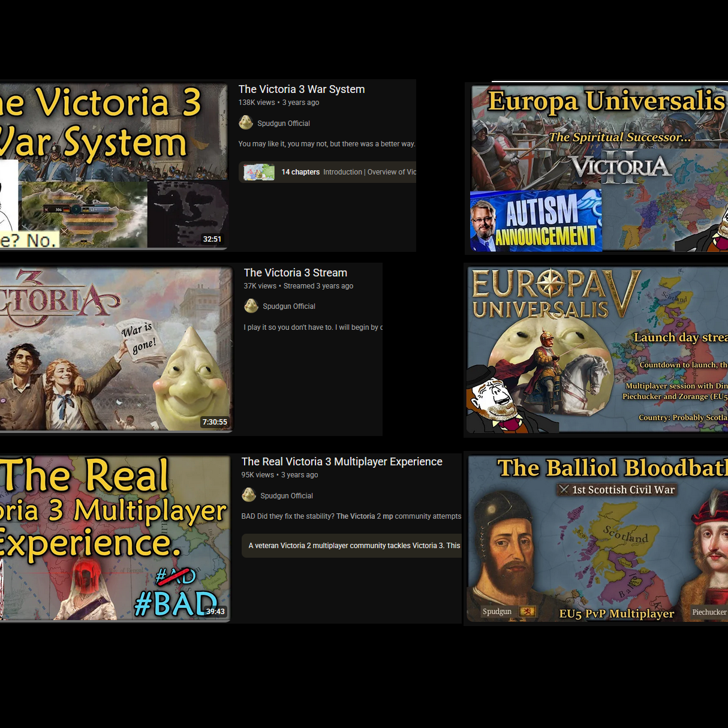Expand the veteran Victoria 2 multiplayer description box

pyautogui.click(x=351, y=546)
